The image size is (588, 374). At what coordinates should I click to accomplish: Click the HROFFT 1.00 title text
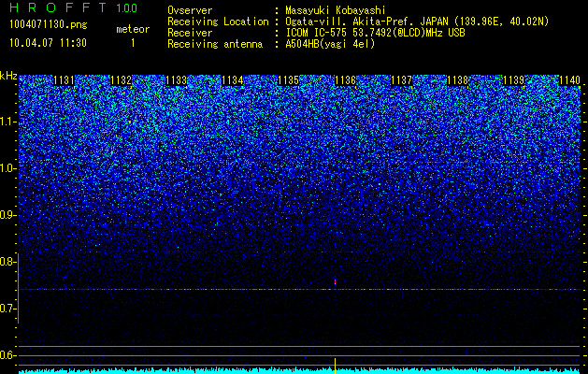tap(73, 7)
